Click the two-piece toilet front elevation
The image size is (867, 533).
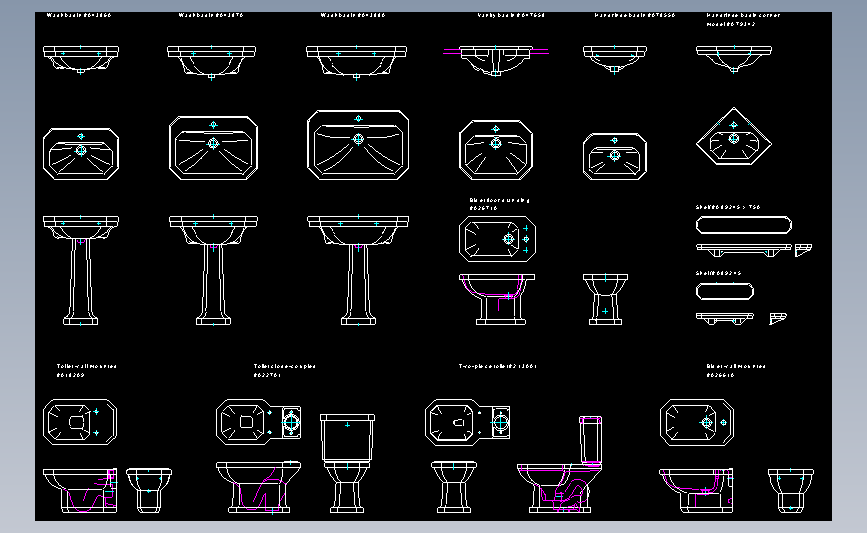(x=453, y=487)
